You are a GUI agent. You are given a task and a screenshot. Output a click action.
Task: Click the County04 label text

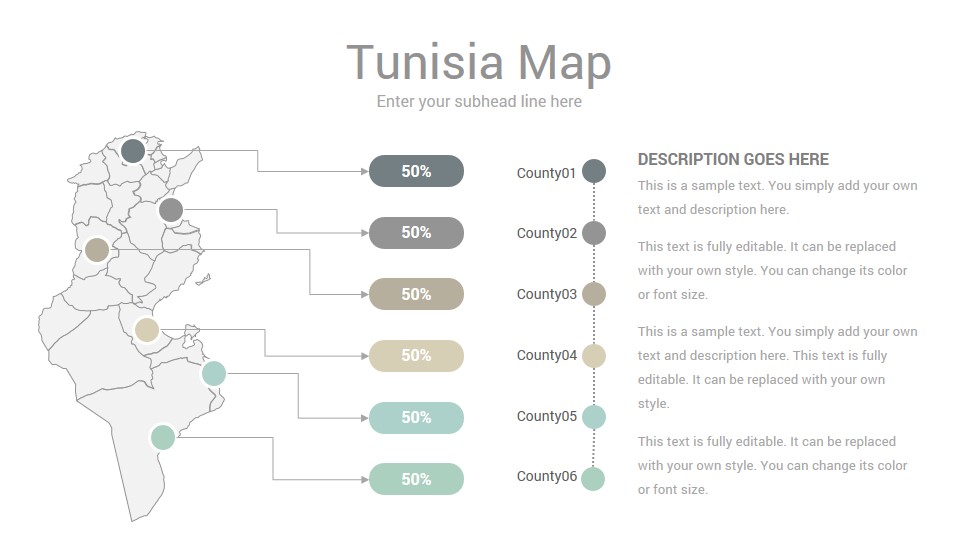tap(547, 355)
